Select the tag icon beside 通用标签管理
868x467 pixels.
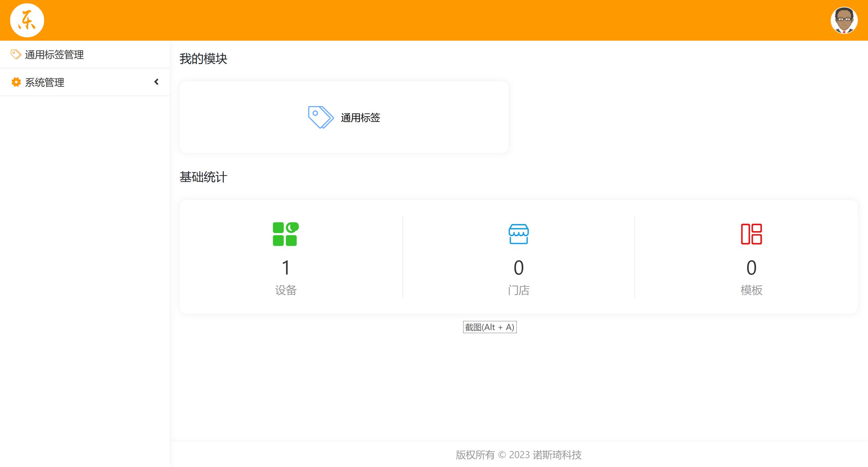coord(16,54)
